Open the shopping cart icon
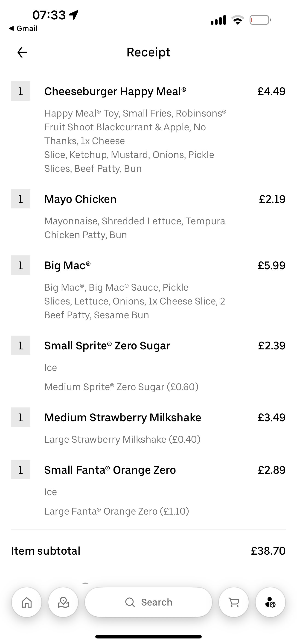 pos(234,602)
